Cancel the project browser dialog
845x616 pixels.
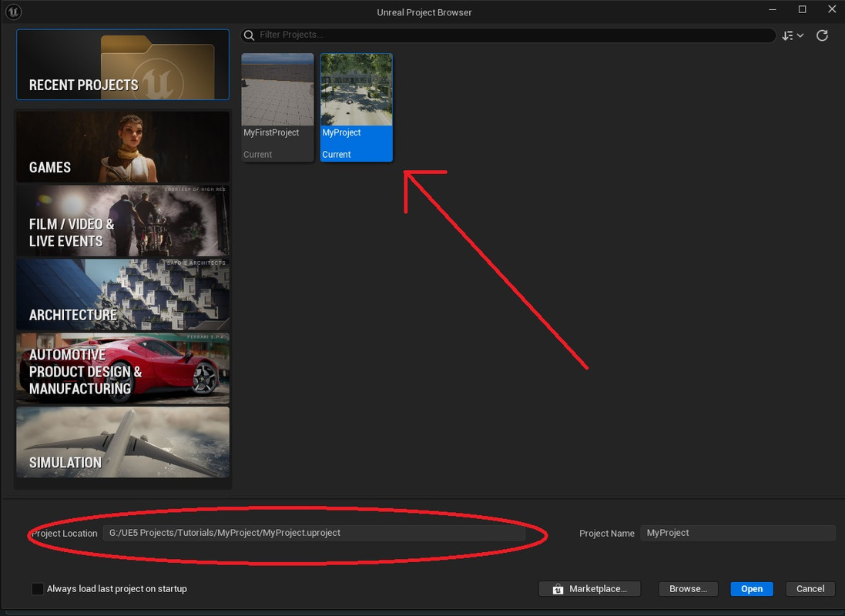(x=810, y=589)
